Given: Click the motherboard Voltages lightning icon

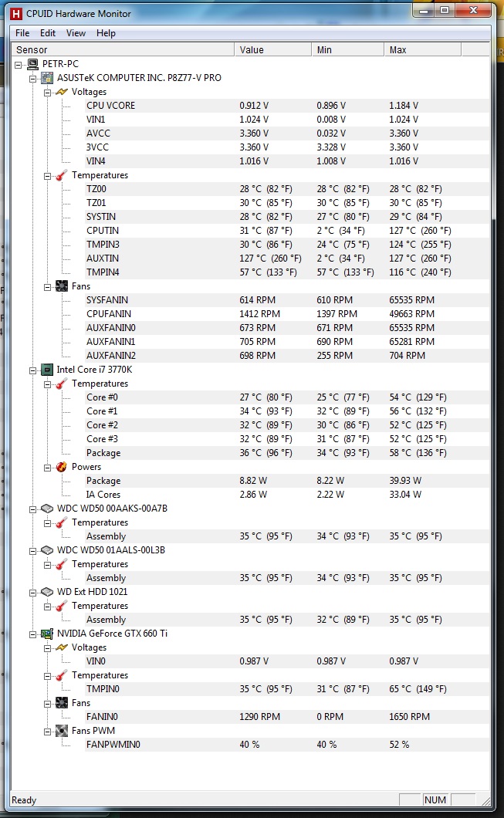Looking at the screenshot, I should 62,92.
